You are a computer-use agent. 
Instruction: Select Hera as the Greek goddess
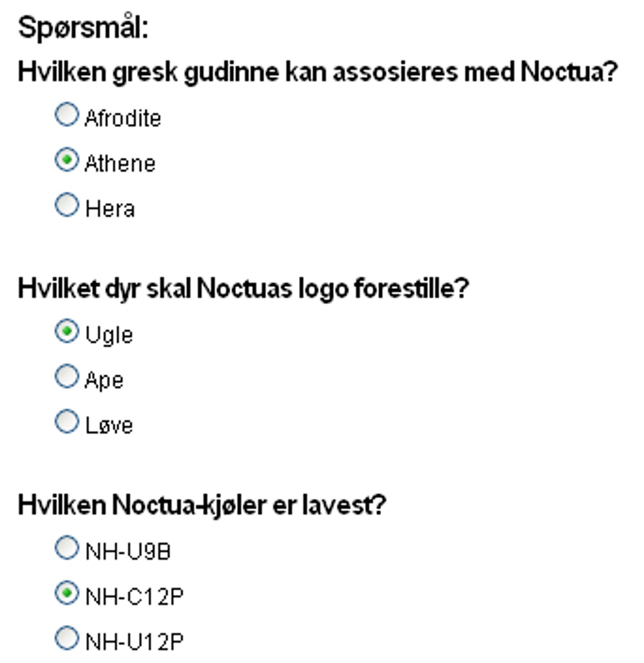click(x=67, y=205)
